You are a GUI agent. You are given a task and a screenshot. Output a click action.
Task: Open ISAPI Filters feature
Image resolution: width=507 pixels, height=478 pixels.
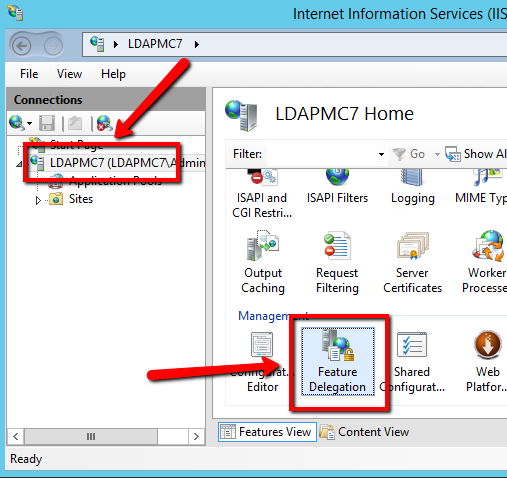(337, 187)
